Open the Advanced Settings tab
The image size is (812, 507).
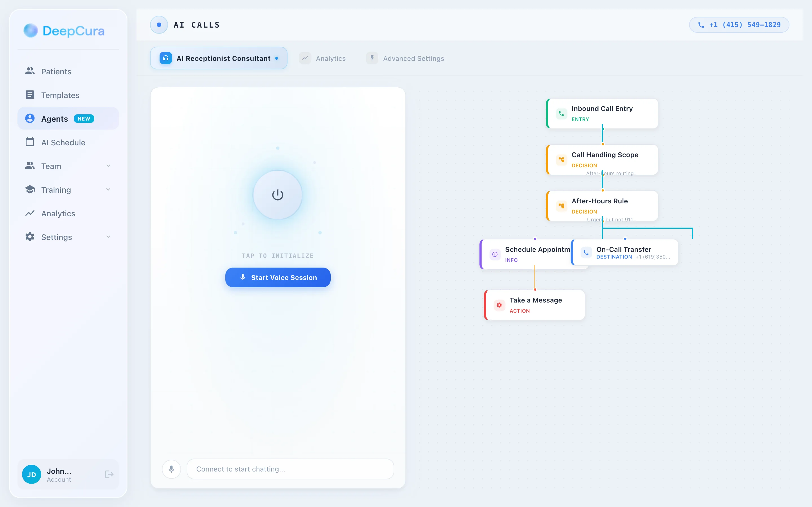[x=413, y=58]
